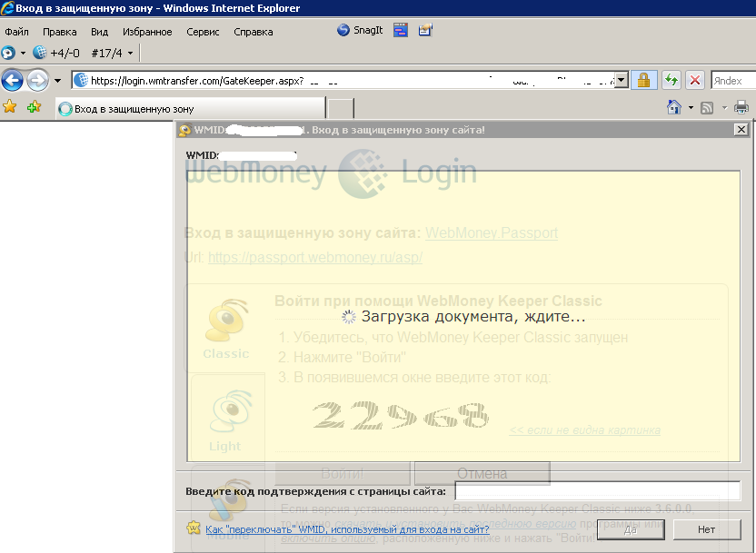Open the Как "переключать" WMID help link
Viewport: 756px width, 553px height.
tap(347, 528)
